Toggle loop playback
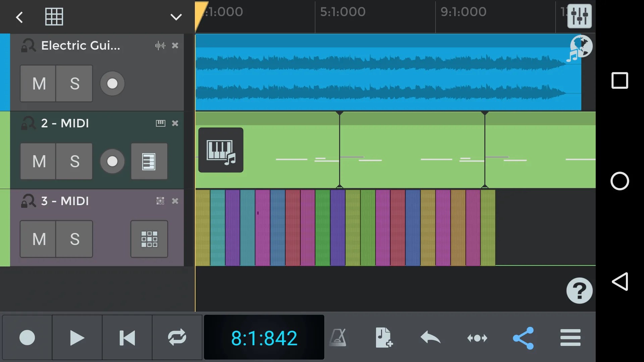Image resolution: width=644 pixels, height=362 pixels. tap(177, 338)
